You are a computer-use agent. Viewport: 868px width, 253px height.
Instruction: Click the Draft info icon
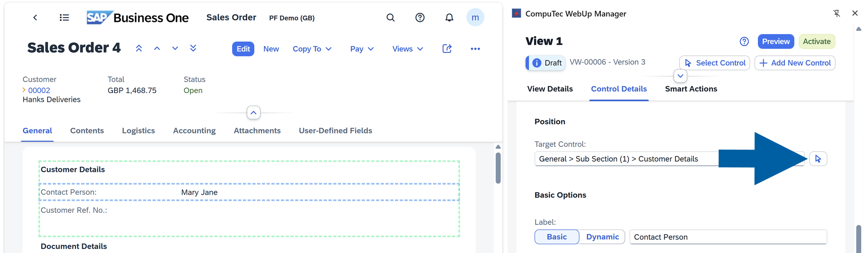(537, 63)
